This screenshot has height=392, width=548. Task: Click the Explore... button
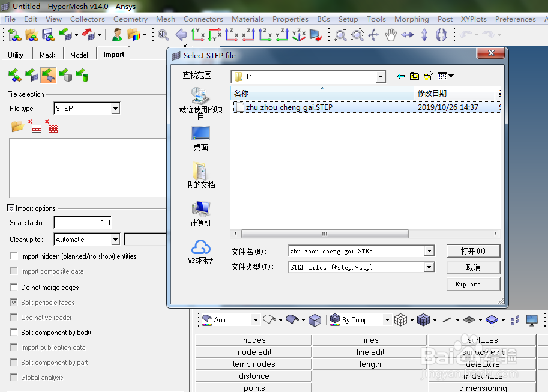point(473,284)
